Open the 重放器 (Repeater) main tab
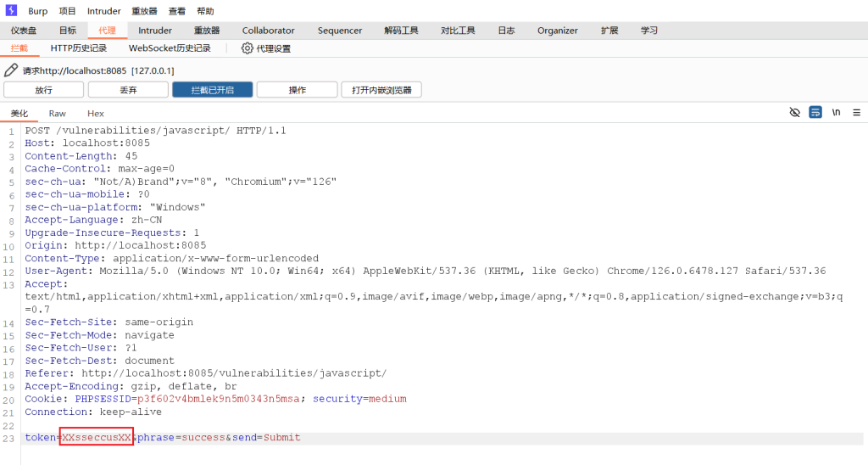Viewport: 868px width, 465px height. coord(207,31)
